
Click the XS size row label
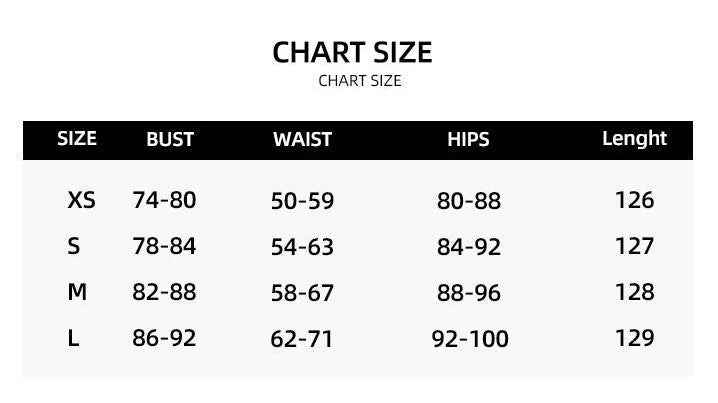click(x=81, y=200)
